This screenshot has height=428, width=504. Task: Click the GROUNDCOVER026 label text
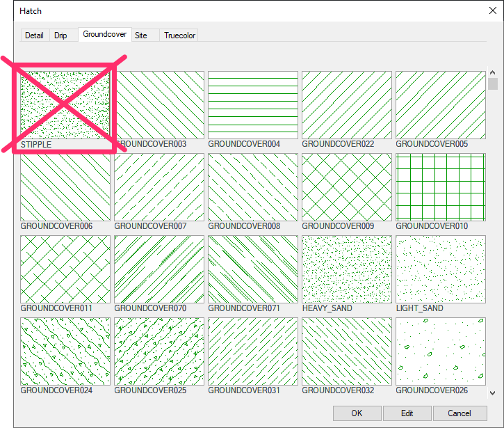click(x=432, y=390)
